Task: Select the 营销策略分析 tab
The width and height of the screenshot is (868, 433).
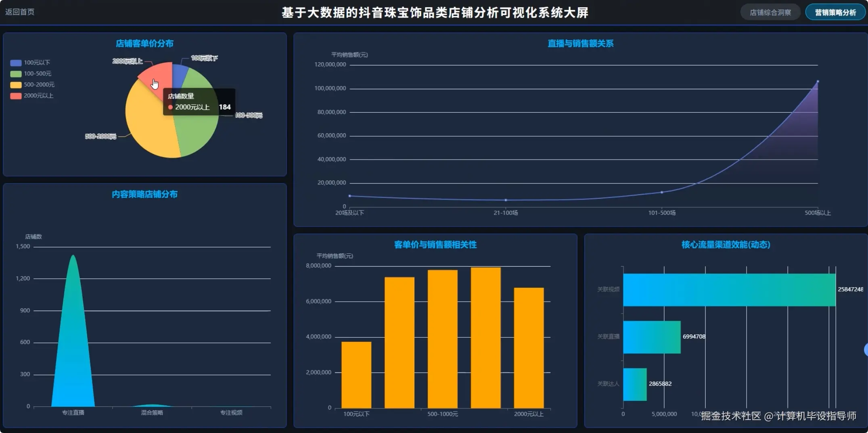Action: click(x=835, y=12)
